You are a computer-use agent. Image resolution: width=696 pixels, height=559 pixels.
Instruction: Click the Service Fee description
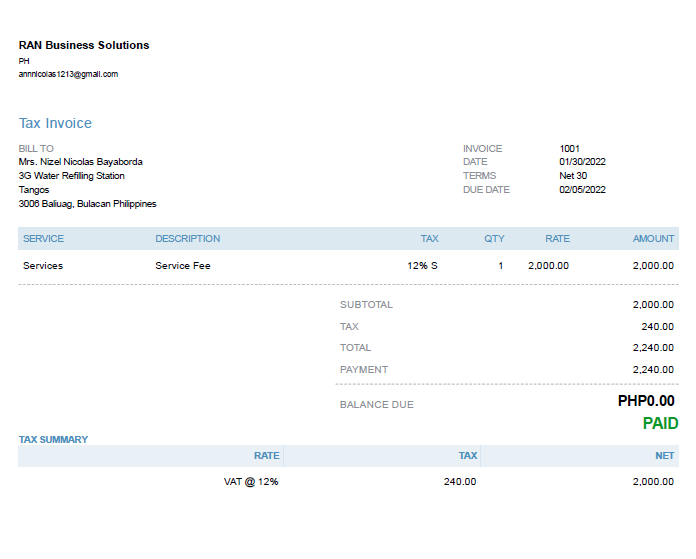[183, 266]
